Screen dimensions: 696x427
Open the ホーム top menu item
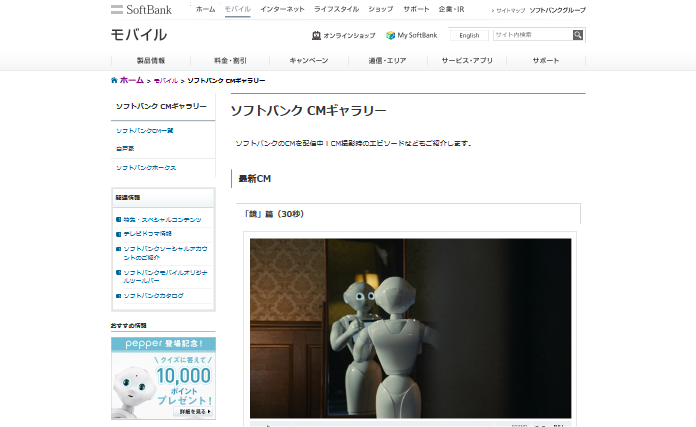[206, 9]
